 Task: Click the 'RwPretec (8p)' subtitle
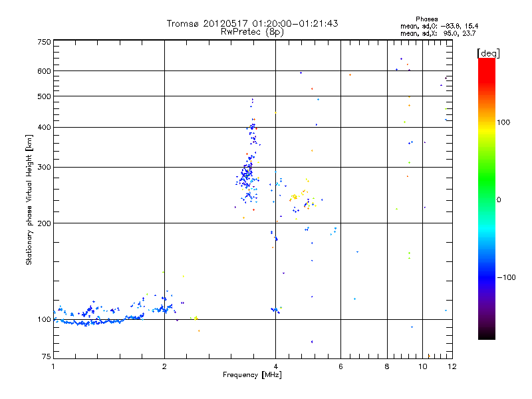pyautogui.click(x=252, y=32)
